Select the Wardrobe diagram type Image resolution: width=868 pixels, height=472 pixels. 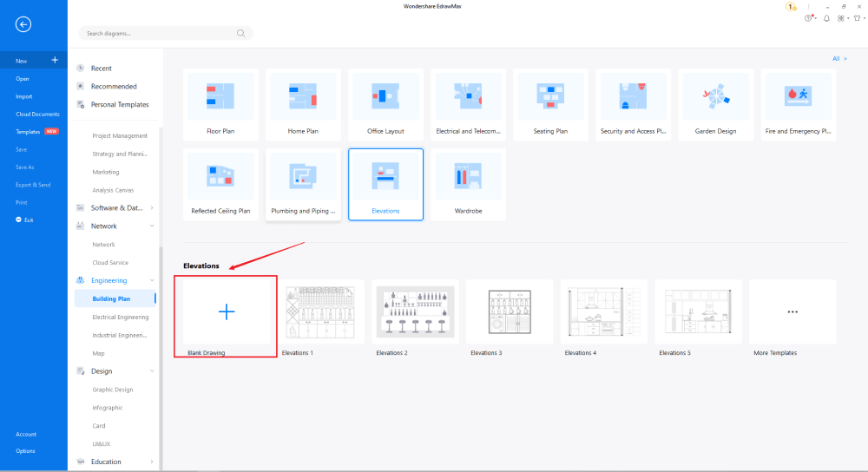(x=468, y=184)
